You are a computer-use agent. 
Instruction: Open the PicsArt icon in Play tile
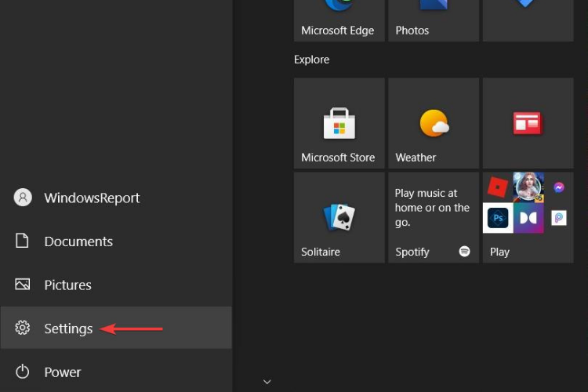click(559, 218)
